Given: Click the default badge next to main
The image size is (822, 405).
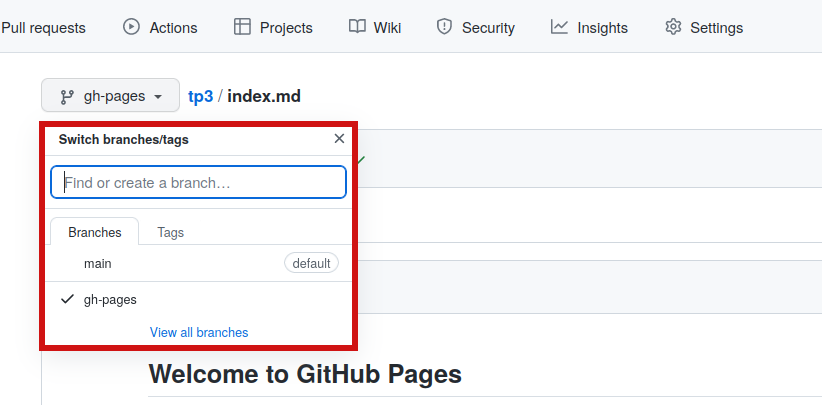Looking at the screenshot, I should 311,263.
